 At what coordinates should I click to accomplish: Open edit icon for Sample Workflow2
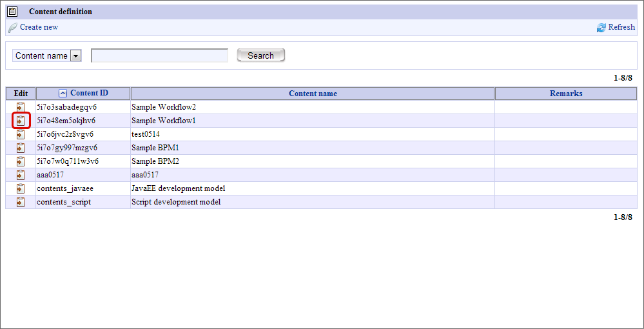point(21,107)
